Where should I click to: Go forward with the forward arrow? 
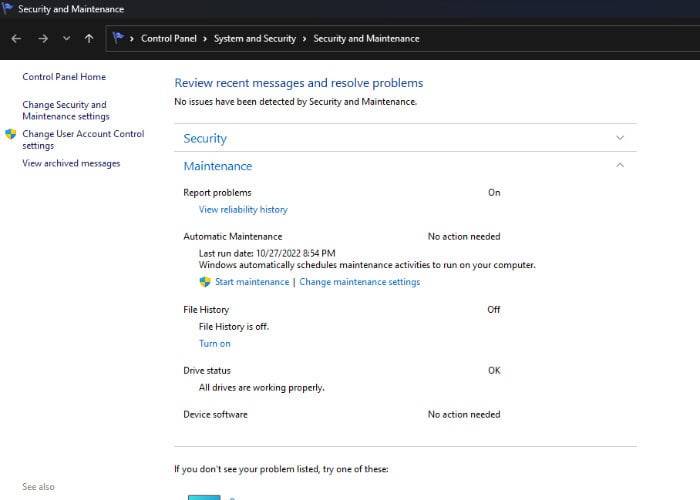pos(43,39)
